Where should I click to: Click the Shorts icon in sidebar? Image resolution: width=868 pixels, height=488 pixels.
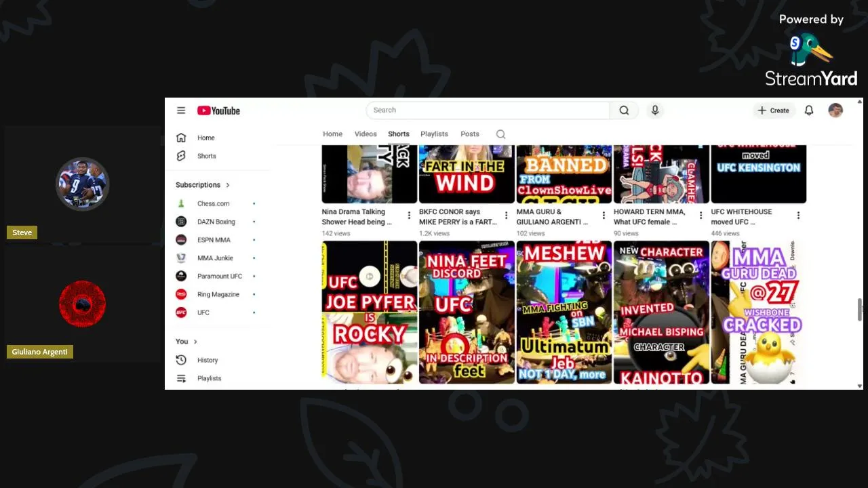pos(181,156)
